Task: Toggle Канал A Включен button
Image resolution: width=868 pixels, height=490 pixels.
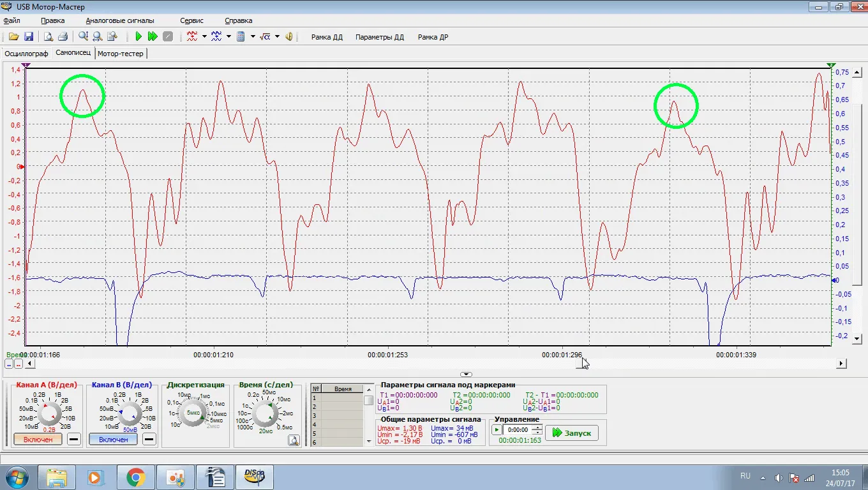Action: click(38, 440)
